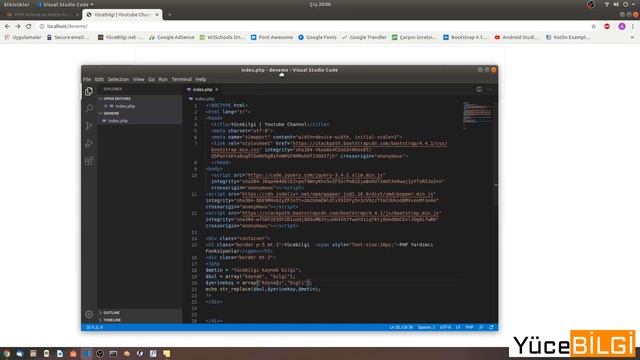Open the Google Trendler bookmark
The width and height of the screenshot is (640, 360).
pos(364,37)
